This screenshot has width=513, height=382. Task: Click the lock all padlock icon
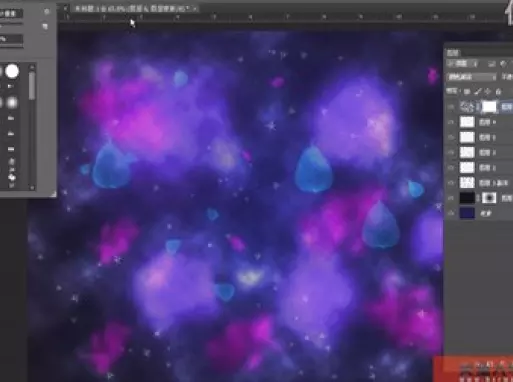498,91
